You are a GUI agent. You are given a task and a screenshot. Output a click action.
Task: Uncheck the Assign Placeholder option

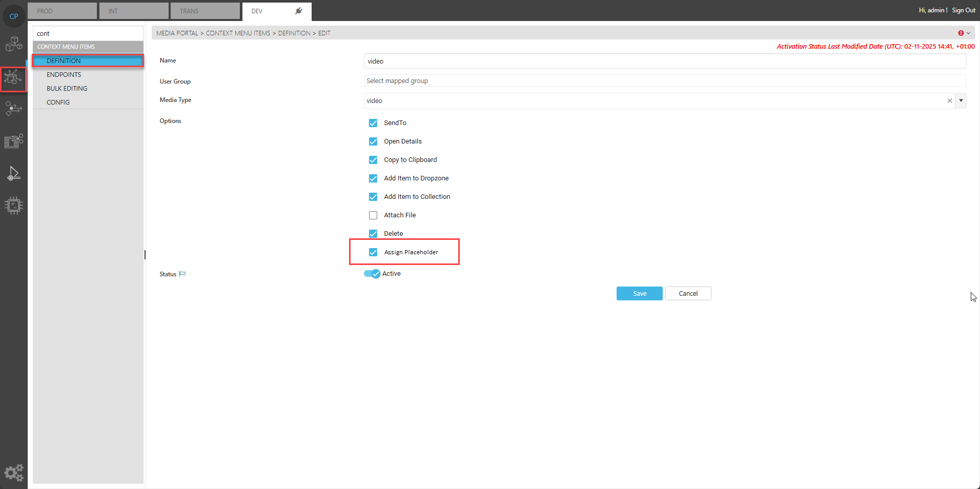coord(373,252)
